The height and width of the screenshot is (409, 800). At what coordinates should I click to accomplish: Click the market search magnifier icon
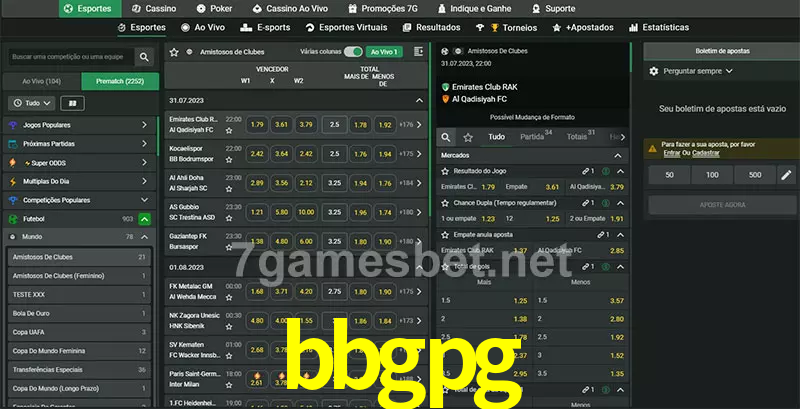click(447, 137)
